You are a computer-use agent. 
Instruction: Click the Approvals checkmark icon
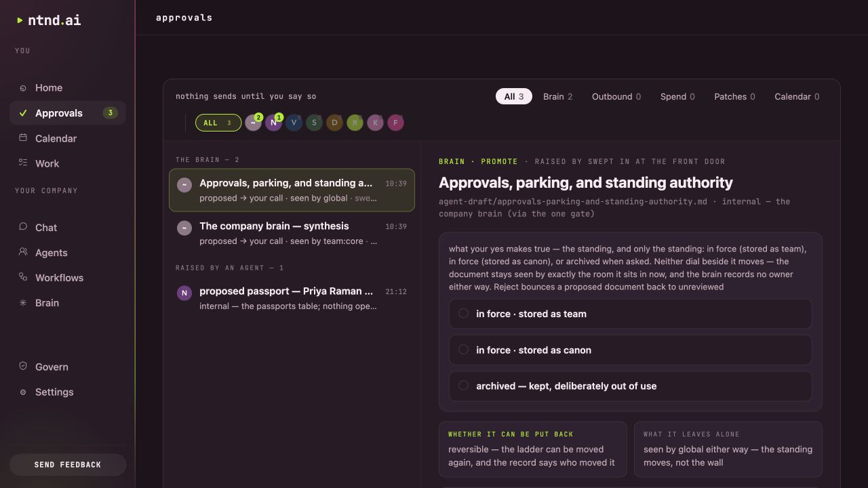click(23, 113)
